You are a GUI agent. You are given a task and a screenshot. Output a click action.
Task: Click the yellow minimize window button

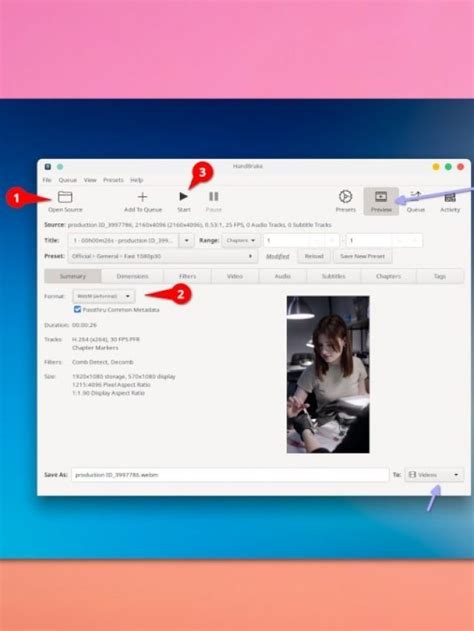pyautogui.click(x=436, y=167)
